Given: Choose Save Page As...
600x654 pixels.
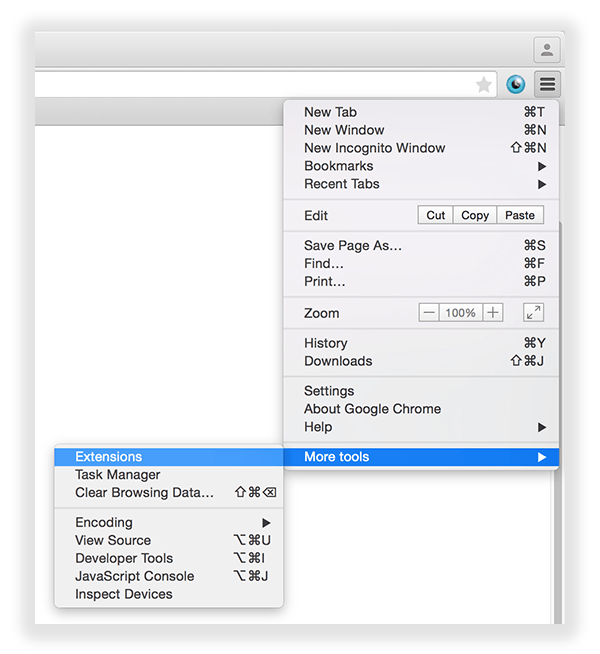Looking at the screenshot, I should [x=421, y=246].
